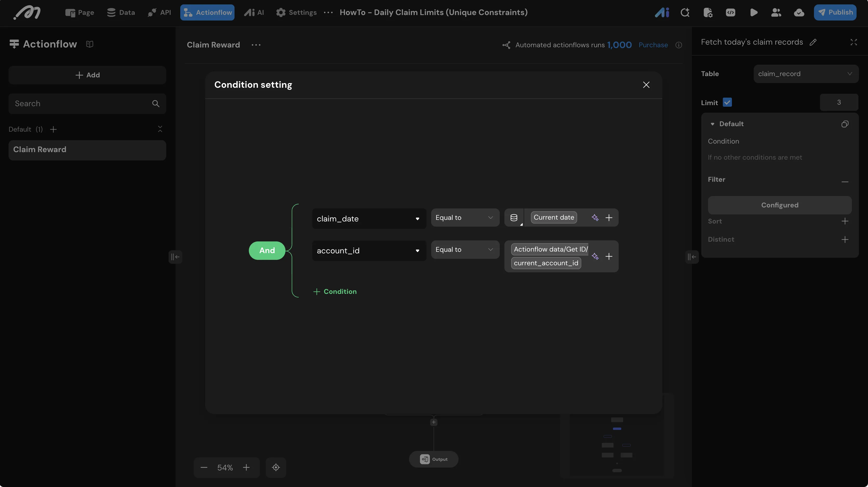Open the Actionflow documentation book icon
This screenshot has height=487, width=868.
click(x=90, y=44)
